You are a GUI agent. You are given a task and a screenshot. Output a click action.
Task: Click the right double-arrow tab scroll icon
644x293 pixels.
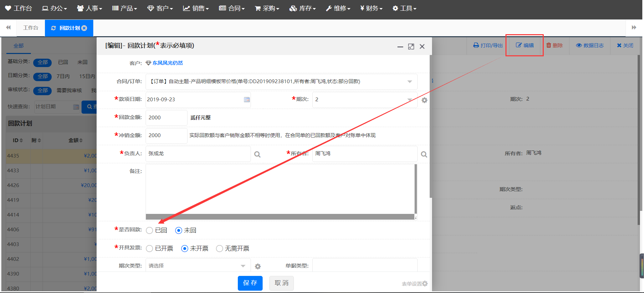pos(634,27)
